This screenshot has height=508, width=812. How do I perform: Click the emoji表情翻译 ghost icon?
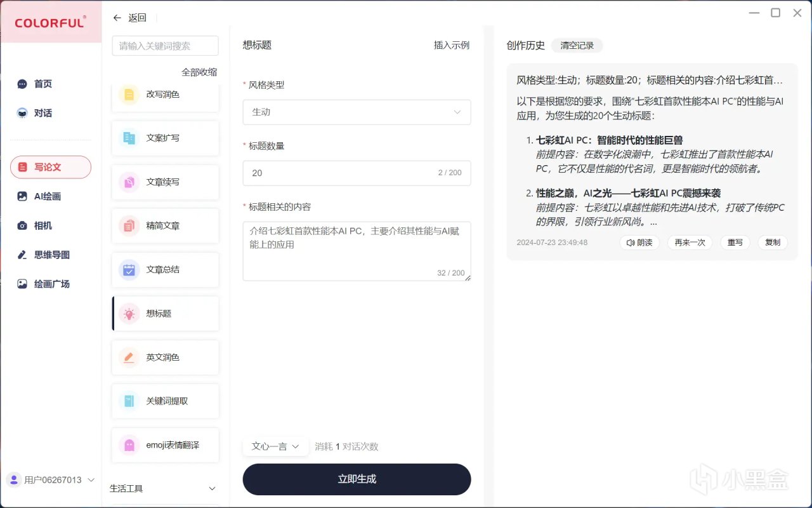[x=129, y=445]
